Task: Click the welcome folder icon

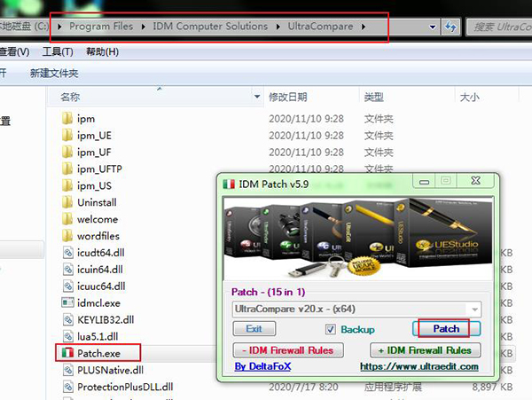Action: [x=67, y=219]
